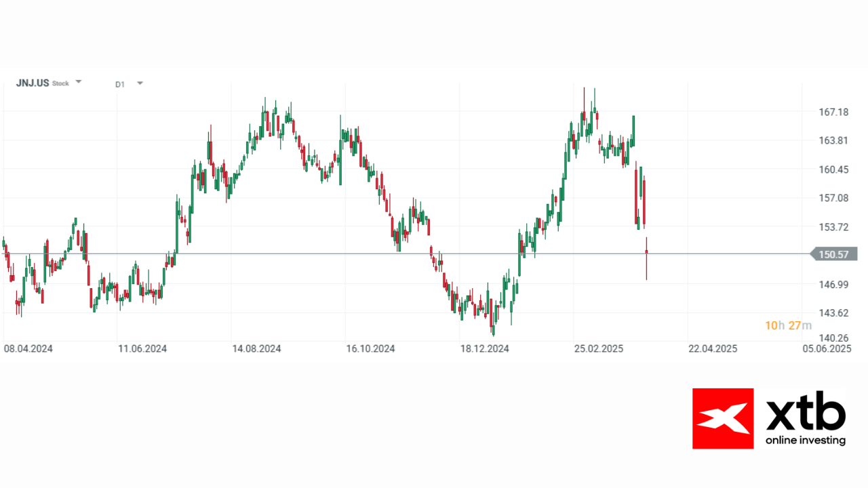Click the red XTB logo icon
This screenshot has height=488, width=868.
(x=722, y=418)
